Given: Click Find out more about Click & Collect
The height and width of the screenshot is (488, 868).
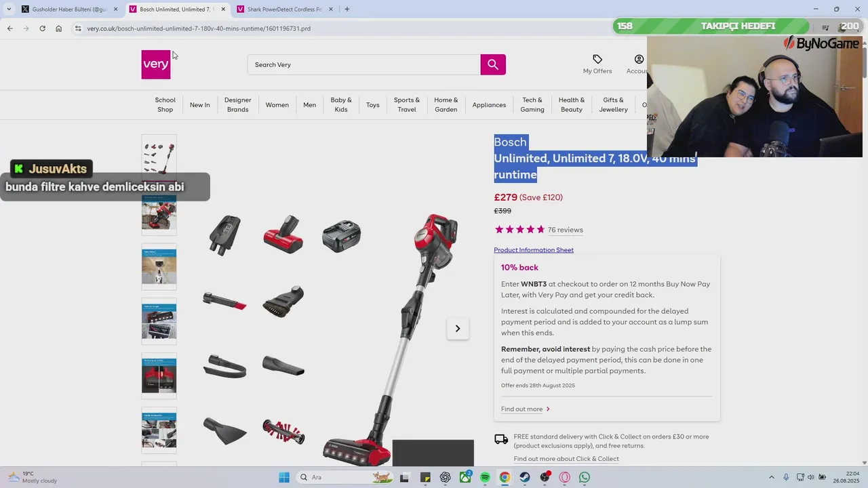Looking at the screenshot, I should 566,459.
